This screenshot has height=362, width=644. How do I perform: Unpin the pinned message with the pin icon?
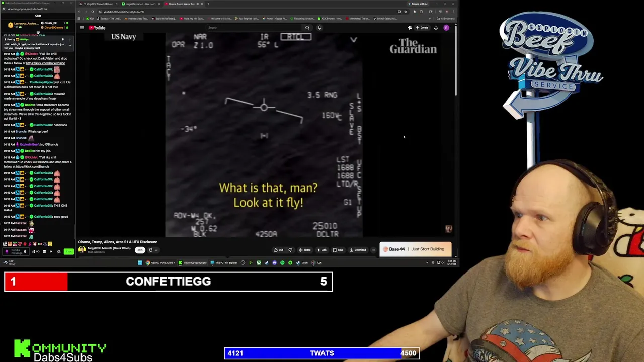pos(63,39)
